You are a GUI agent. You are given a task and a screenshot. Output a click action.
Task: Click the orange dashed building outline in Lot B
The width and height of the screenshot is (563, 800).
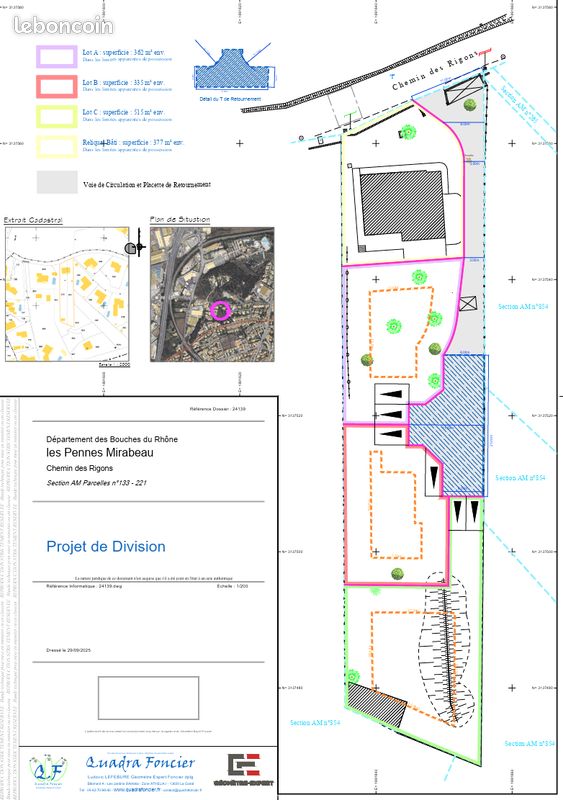(396, 504)
